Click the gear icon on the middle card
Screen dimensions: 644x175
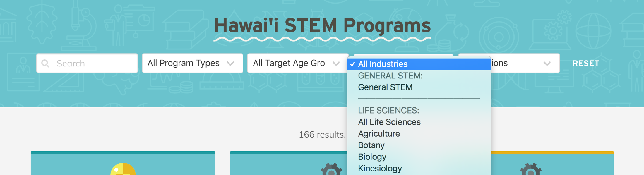331,170
